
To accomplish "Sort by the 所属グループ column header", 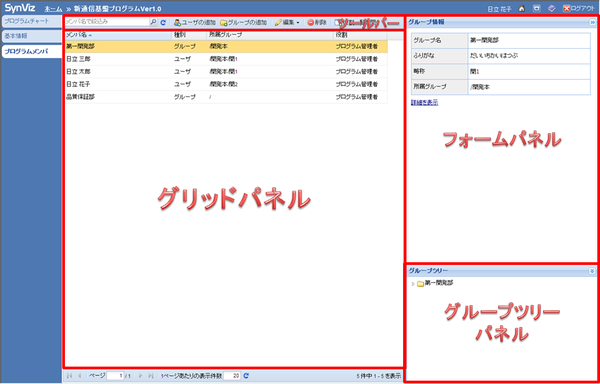I will point(270,36).
